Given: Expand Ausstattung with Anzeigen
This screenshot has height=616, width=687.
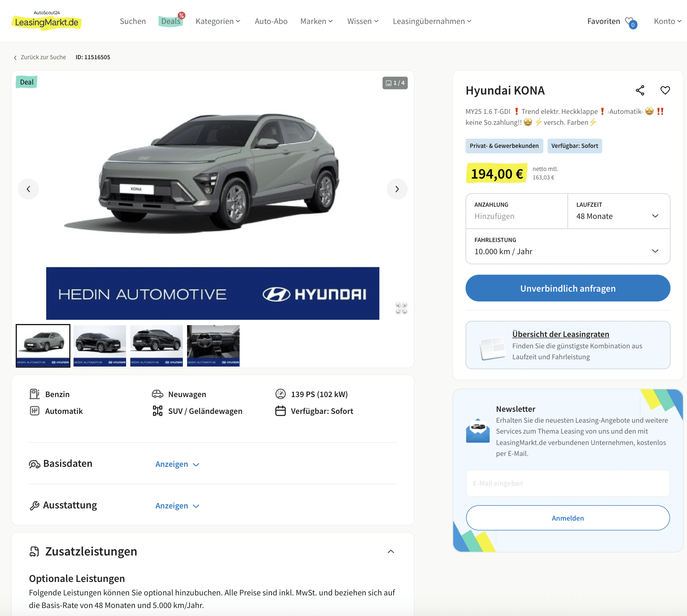Looking at the screenshot, I should point(177,506).
